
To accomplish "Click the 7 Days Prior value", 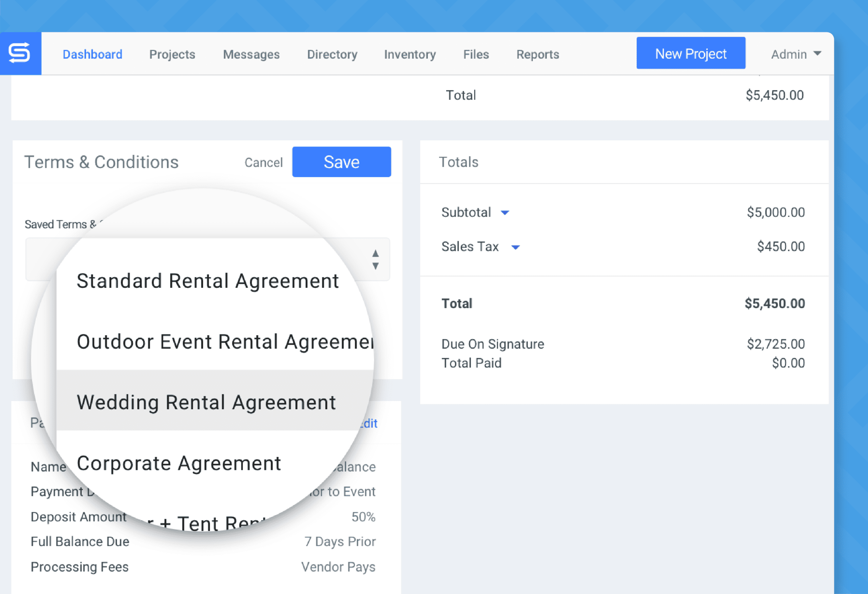I will coord(340,542).
